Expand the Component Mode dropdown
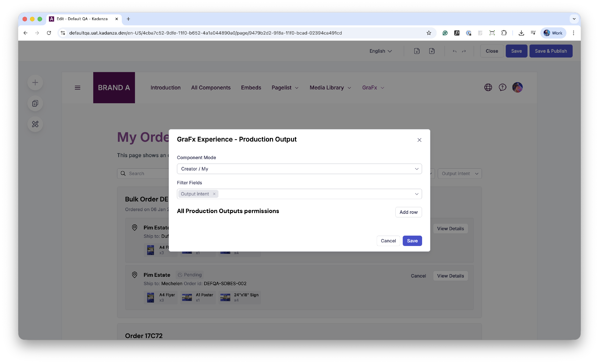The width and height of the screenshot is (599, 364). [299, 169]
